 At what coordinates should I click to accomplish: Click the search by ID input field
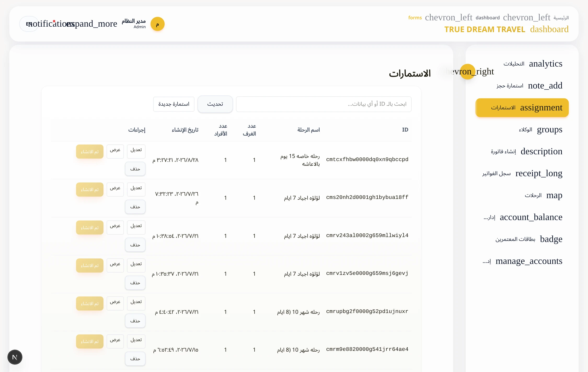click(x=324, y=104)
